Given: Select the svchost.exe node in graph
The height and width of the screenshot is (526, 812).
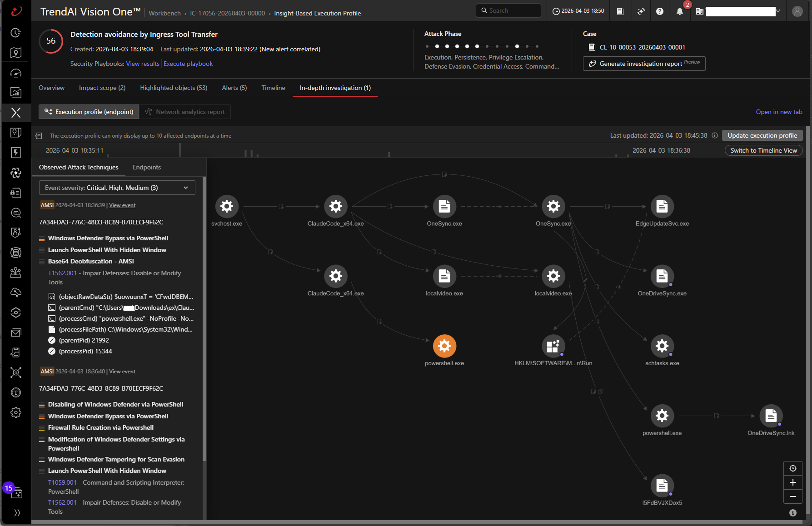Looking at the screenshot, I should coord(226,207).
